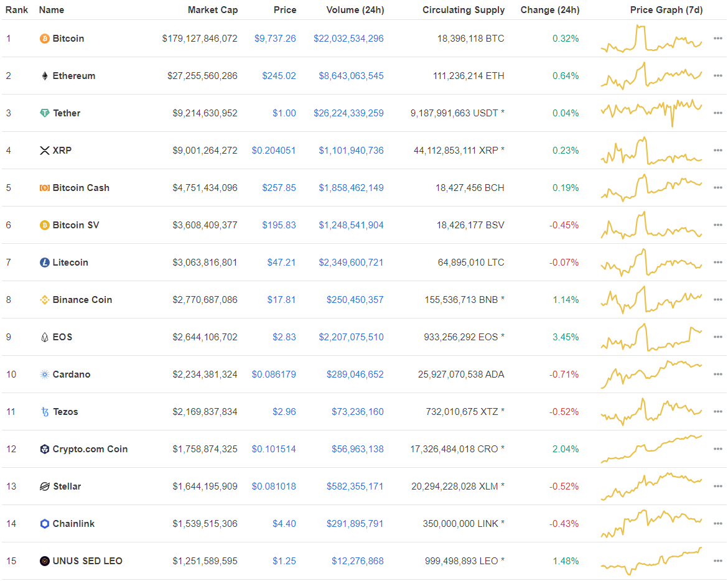Click the Ethereum diamond logo icon
728x581 pixels.
(x=45, y=76)
